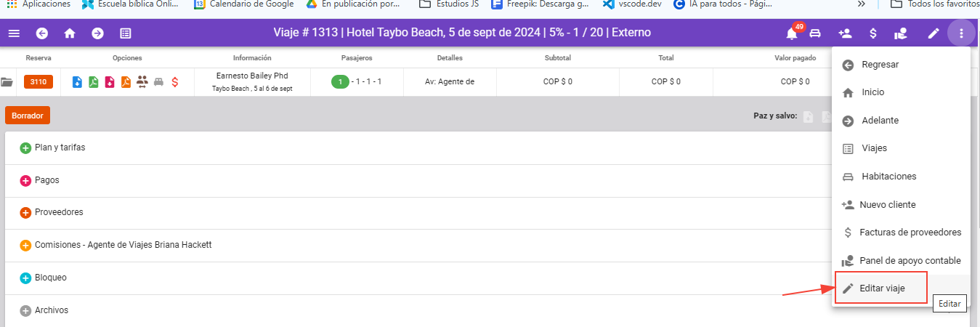Image resolution: width=980 pixels, height=327 pixels.
Task: Click the notifications bell with 49 badge
Action: (x=792, y=33)
